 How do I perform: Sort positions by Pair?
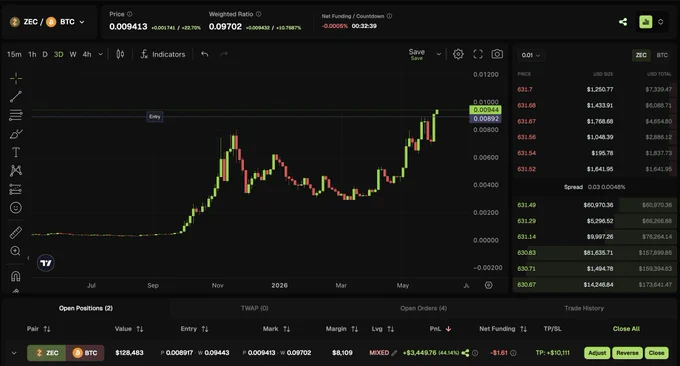(x=39, y=329)
